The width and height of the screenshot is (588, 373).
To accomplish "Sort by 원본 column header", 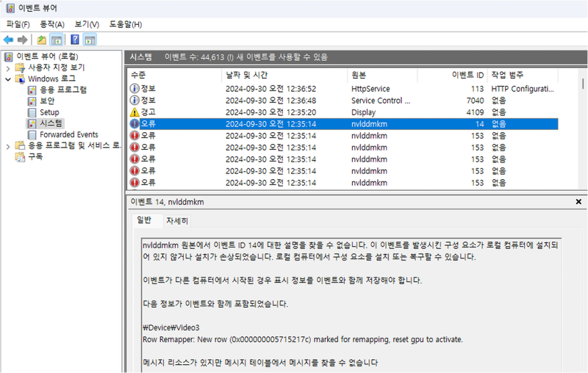I will [x=382, y=76].
